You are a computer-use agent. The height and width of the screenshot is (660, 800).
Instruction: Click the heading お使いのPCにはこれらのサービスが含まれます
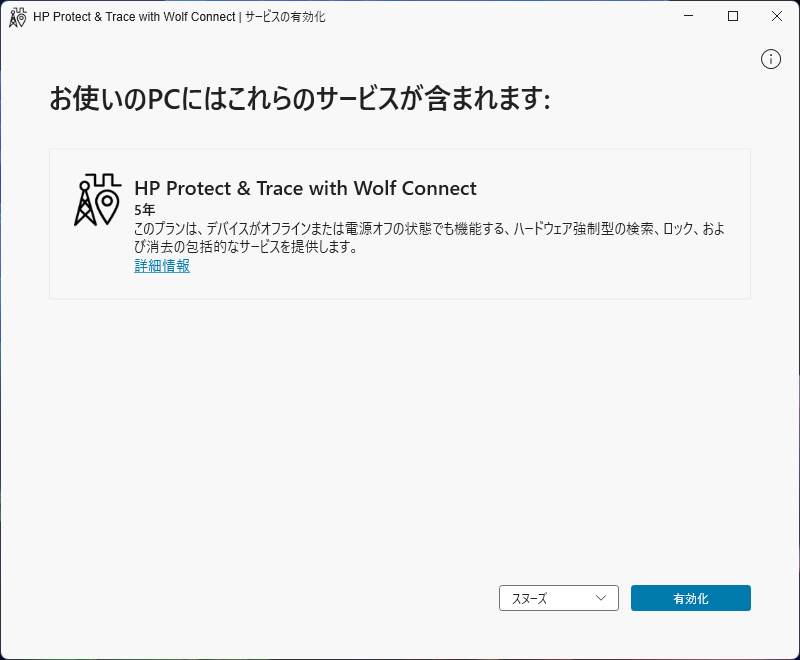click(x=299, y=98)
